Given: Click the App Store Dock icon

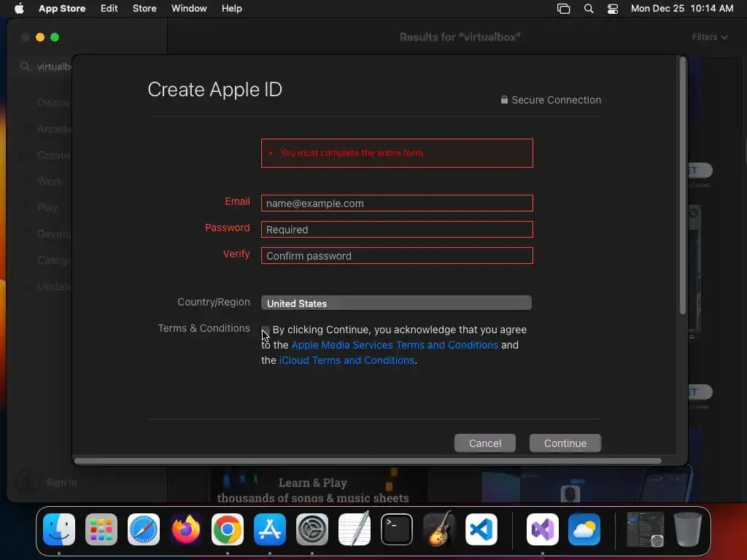Looking at the screenshot, I should coord(270,529).
